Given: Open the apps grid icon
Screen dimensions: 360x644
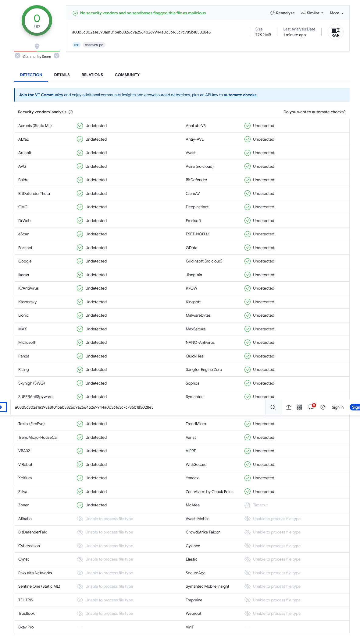Looking at the screenshot, I should click(299, 407).
